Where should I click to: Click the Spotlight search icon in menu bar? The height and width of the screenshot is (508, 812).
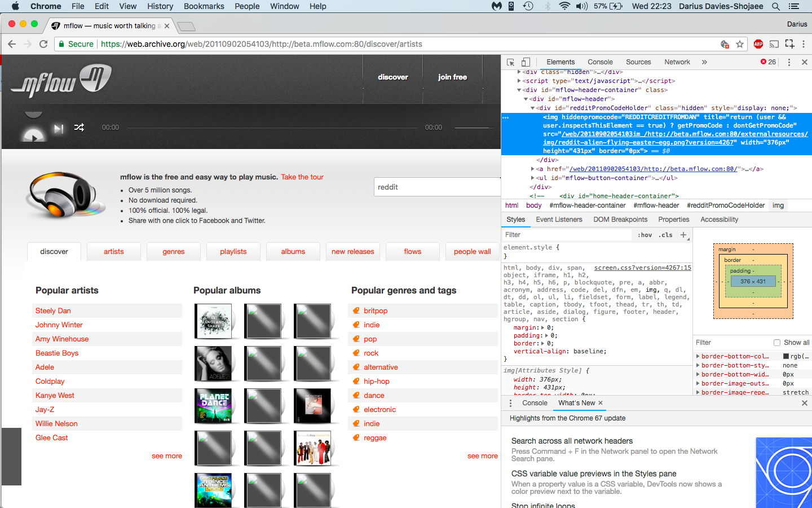click(776, 6)
